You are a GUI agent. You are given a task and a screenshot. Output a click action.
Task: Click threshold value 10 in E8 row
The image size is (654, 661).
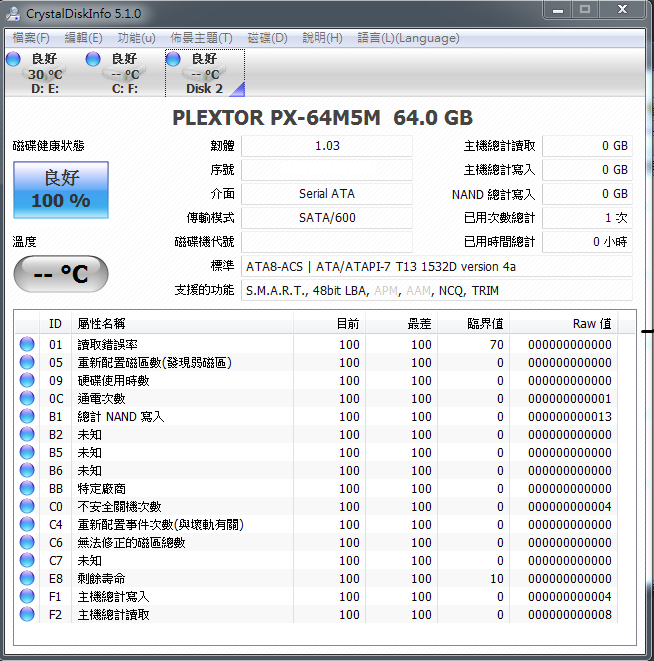tap(496, 579)
